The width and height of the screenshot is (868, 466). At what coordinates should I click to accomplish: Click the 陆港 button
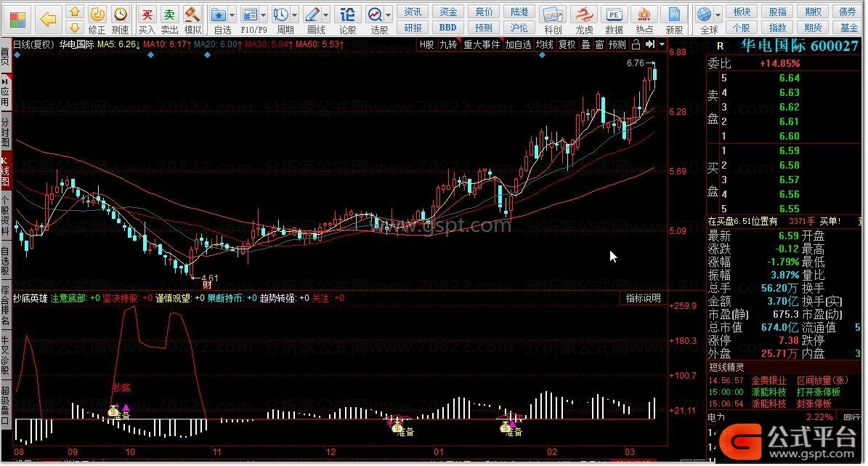click(x=519, y=12)
